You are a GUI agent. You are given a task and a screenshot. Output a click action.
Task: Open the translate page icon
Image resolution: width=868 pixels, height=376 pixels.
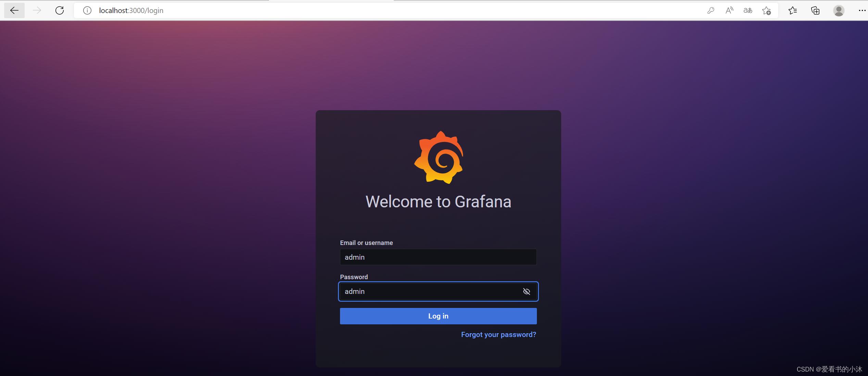748,11
